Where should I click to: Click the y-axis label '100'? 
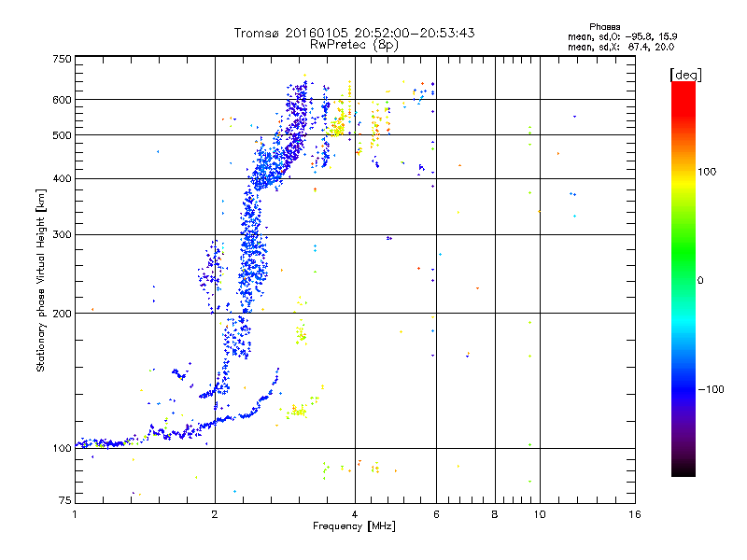click(x=62, y=449)
